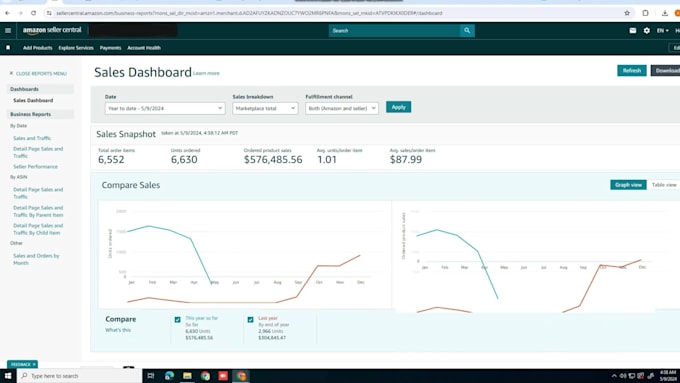Image resolution: width=680 pixels, height=383 pixels.
Task: Close the Feedback tab with its X
Action: [x=34, y=364]
